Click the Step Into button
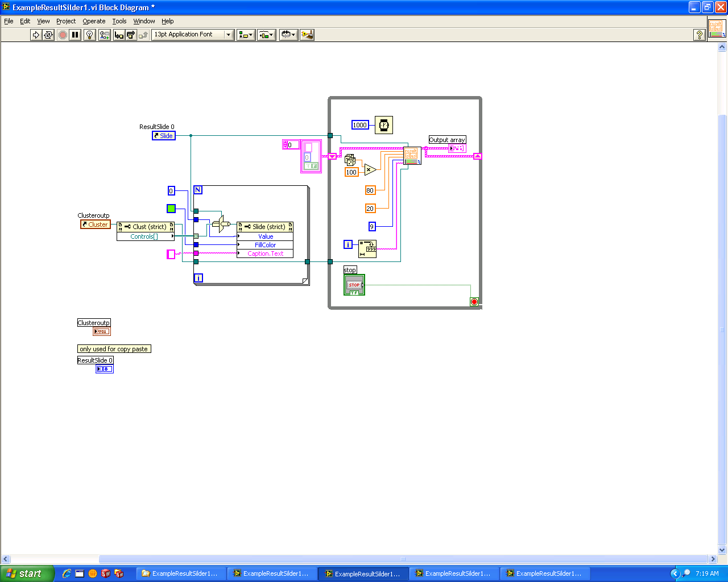Viewport: 728px width, 582px height. coord(119,35)
